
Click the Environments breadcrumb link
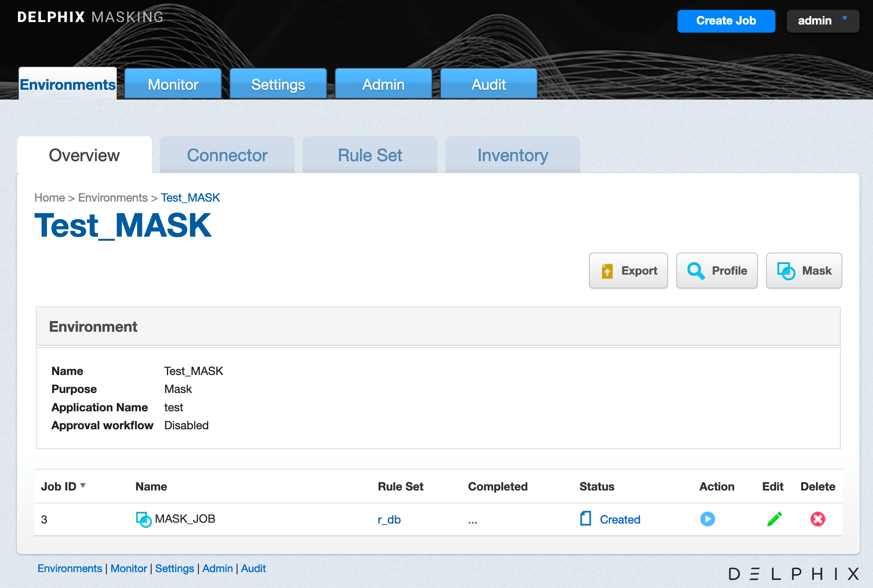(x=113, y=197)
